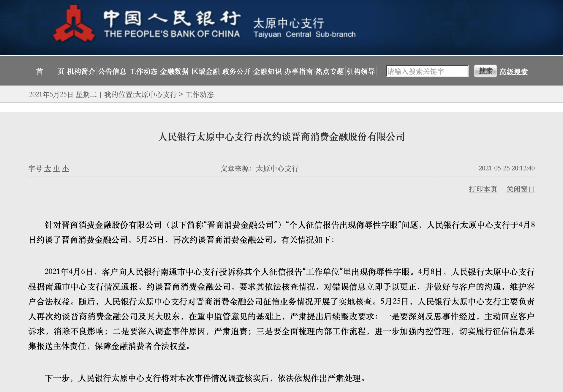Image resolution: width=563 pixels, height=392 pixels.
Task: Open the 金融知识 section
Action: [x=267, y=72]
